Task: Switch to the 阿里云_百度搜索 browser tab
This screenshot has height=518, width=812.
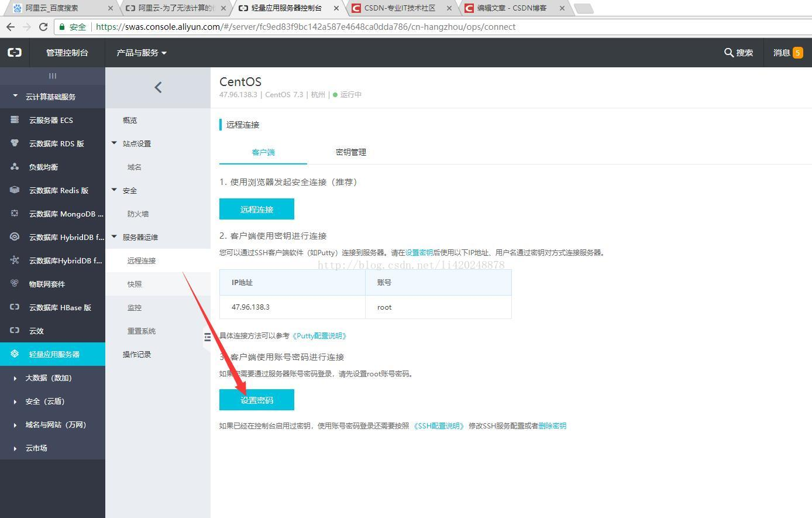Action: (x=62, y=8)
